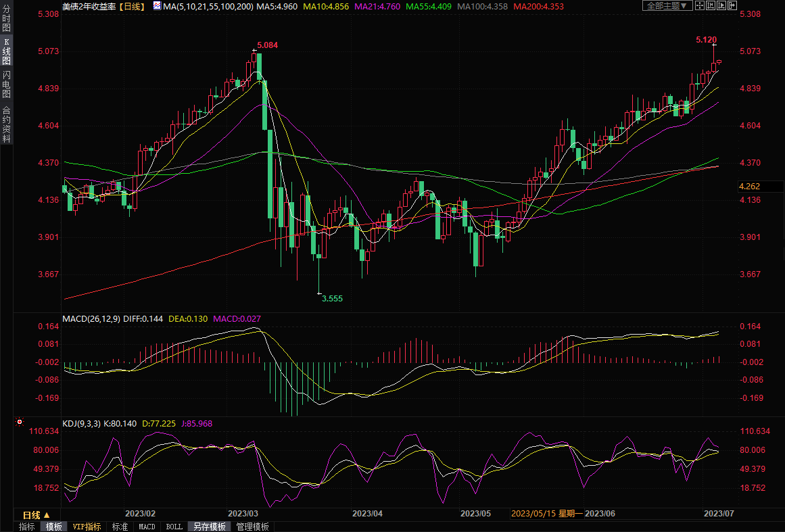Click the MA200 red legend value
The width and height of the screenshot is (785, 532).
538,6
